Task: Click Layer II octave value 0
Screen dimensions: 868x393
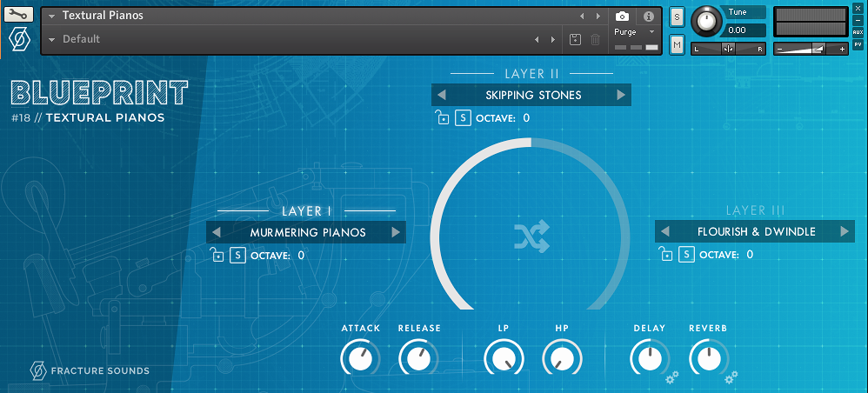Action: tap(526, 118)
